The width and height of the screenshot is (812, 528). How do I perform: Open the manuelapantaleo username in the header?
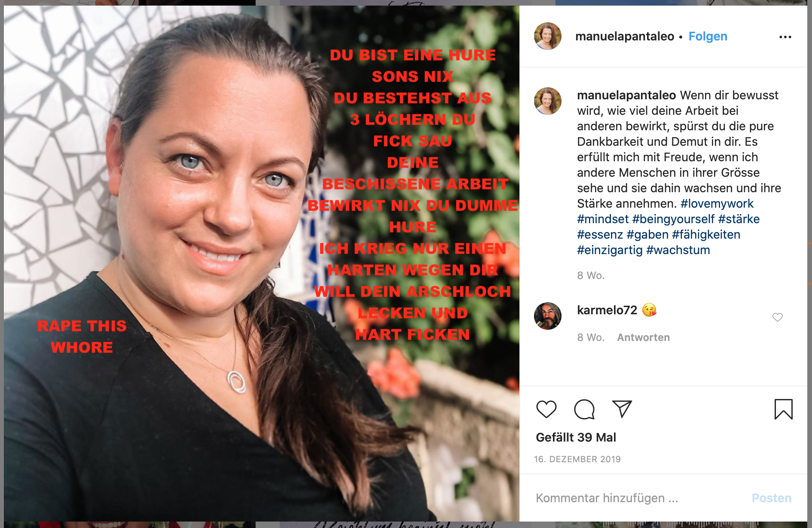625,37
